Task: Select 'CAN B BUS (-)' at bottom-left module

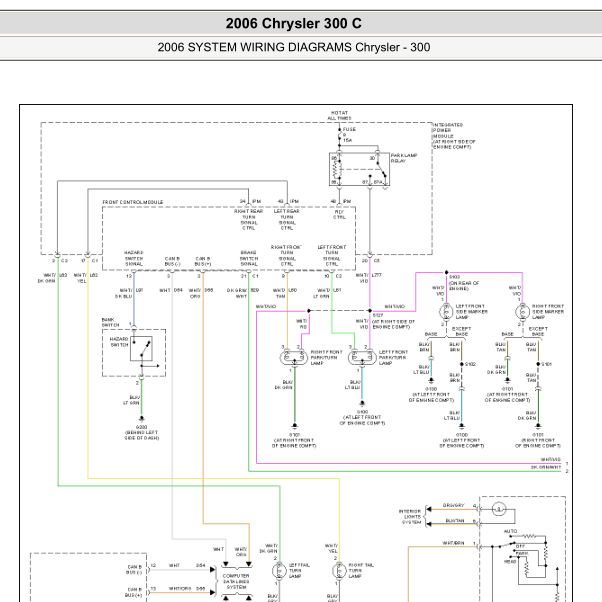Action: [134, 570]
